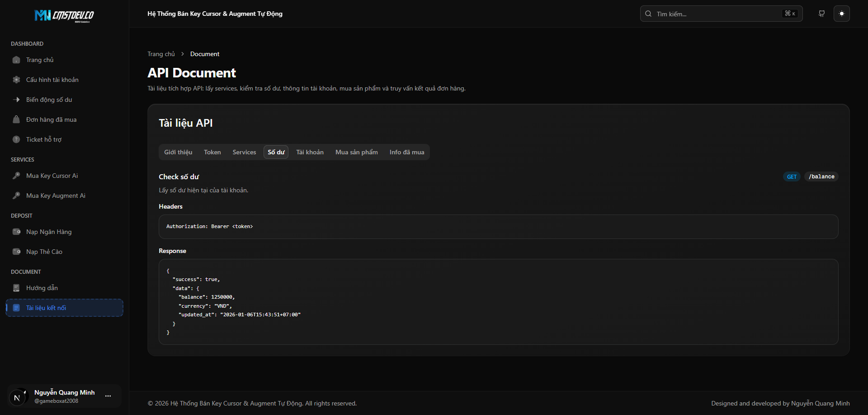Open Đơn hàng đã mua using its icon
This screenshot has height=415, width=868.
click(x=16, y=119)
